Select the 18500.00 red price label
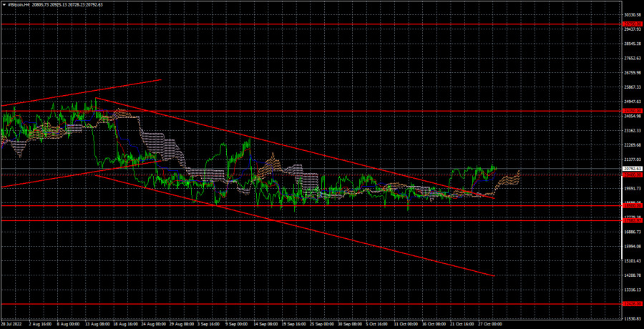The width and height of the screenshot is (644, 329). click(x=632, y=206)
